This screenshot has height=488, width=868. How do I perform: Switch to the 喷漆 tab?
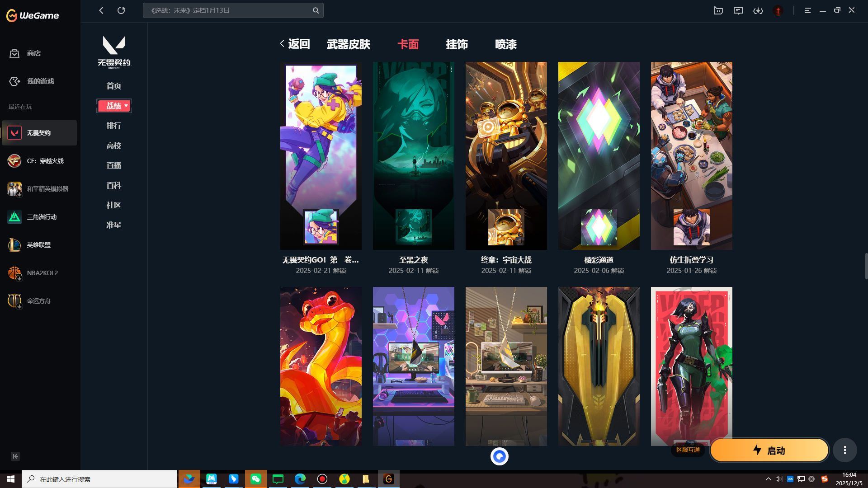[x=506, y=44]
